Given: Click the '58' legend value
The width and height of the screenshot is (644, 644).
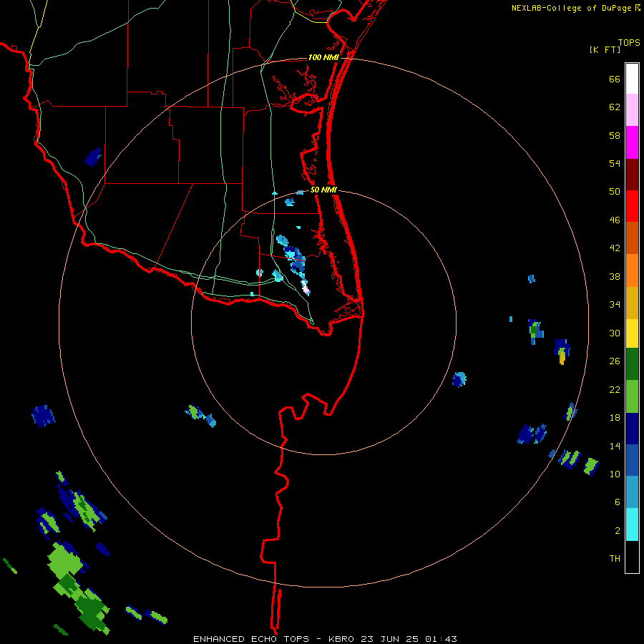Looking at the screenshot, I should pos(615,135).
